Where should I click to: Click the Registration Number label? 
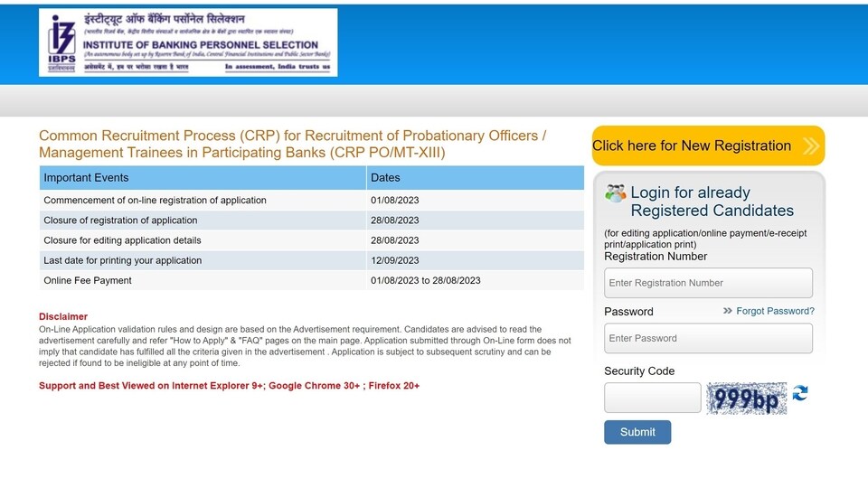[656, 256]
